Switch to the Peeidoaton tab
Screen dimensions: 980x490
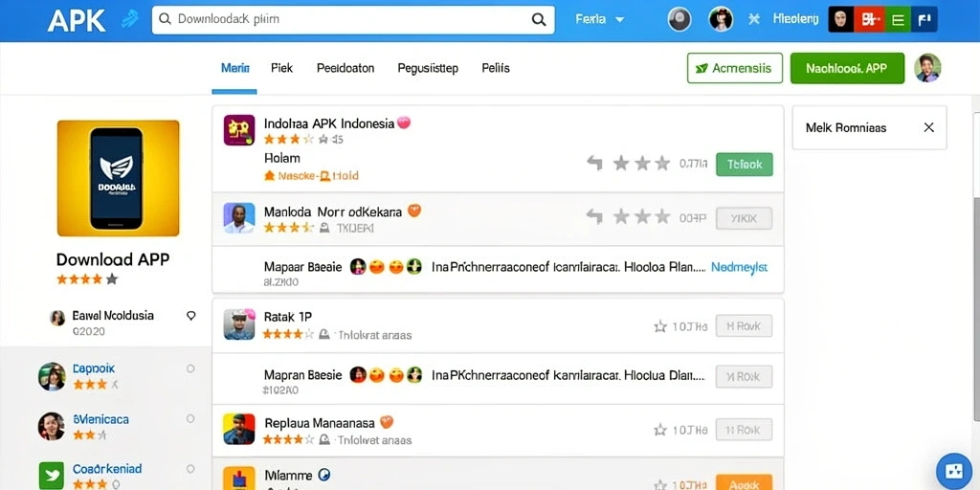[345, 68]
